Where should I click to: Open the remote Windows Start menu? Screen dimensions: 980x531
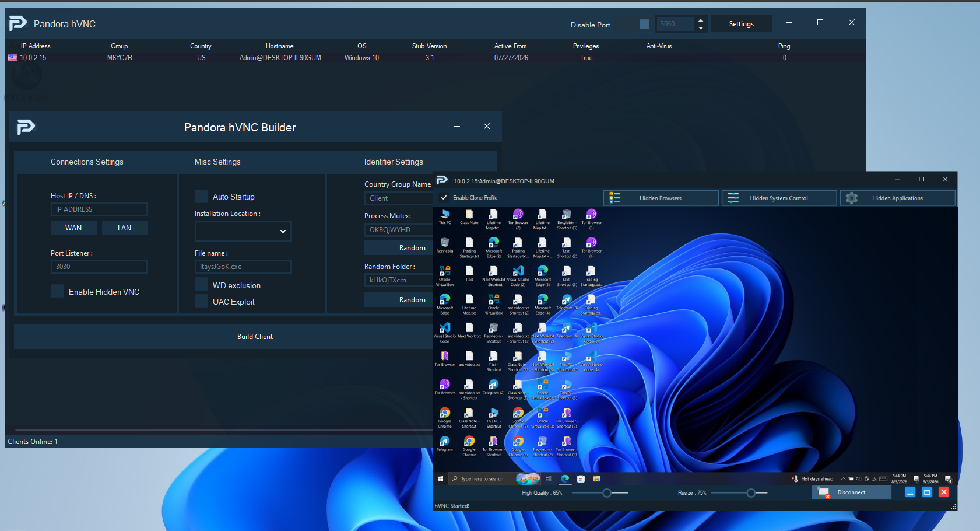click(440, 479)
